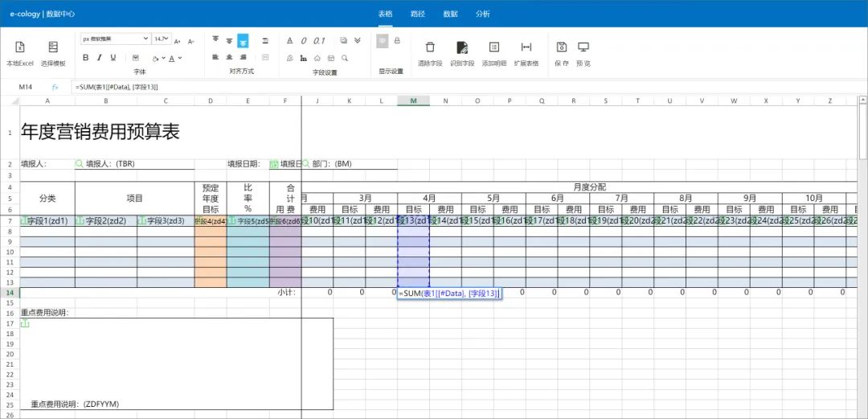Image resolution: width=868 pixels, height=419 pixels.
Task: Click the cell border icon next to underline
Action: pyautogui.click(x=136, y=58)
